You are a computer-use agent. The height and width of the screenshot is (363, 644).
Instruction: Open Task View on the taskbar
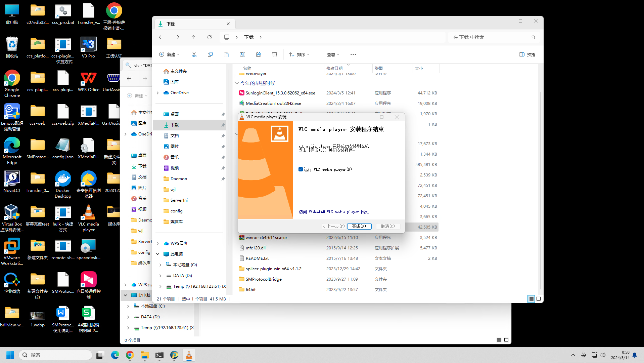[x=100, y=355]
